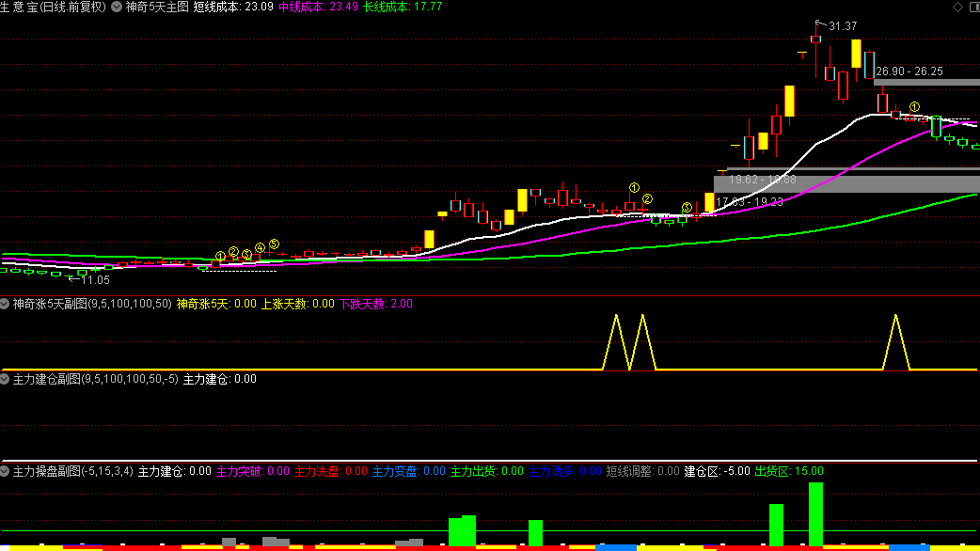Image resolution: width=980 pixels, height=551 pixels.
Task: Select the 主力出货: 0.00 readout
Action: (x=487, y=471)
